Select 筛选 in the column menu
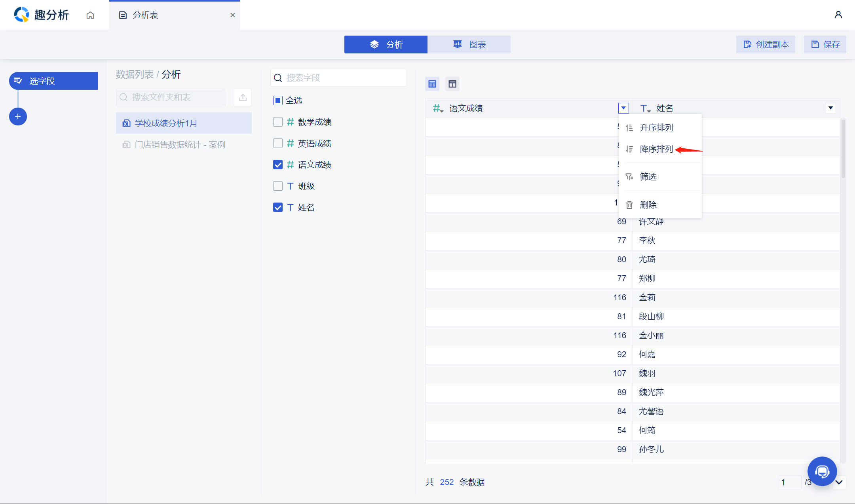Viewport: 855px width, 504px height. 648,177
